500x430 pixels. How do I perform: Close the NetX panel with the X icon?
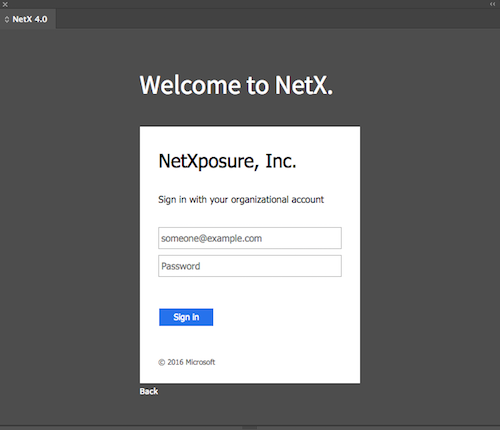pyautogui.click(x=5, y=4)
